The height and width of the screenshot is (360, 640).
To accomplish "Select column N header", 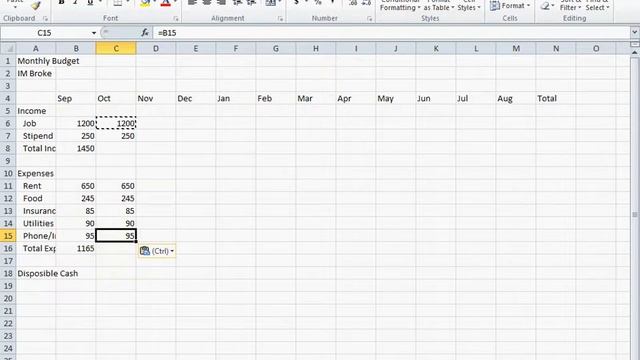I will tap(556, 49).
